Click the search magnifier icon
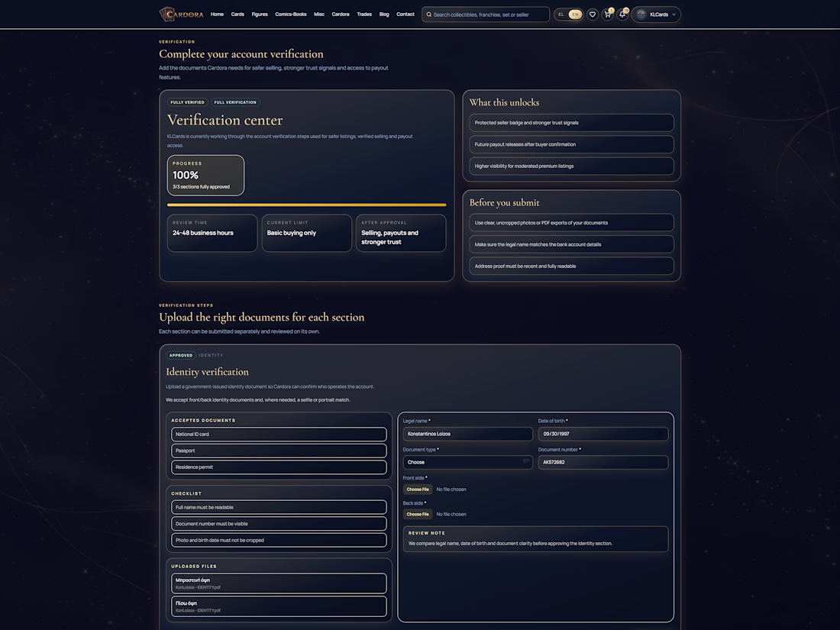 pos(428,15)
